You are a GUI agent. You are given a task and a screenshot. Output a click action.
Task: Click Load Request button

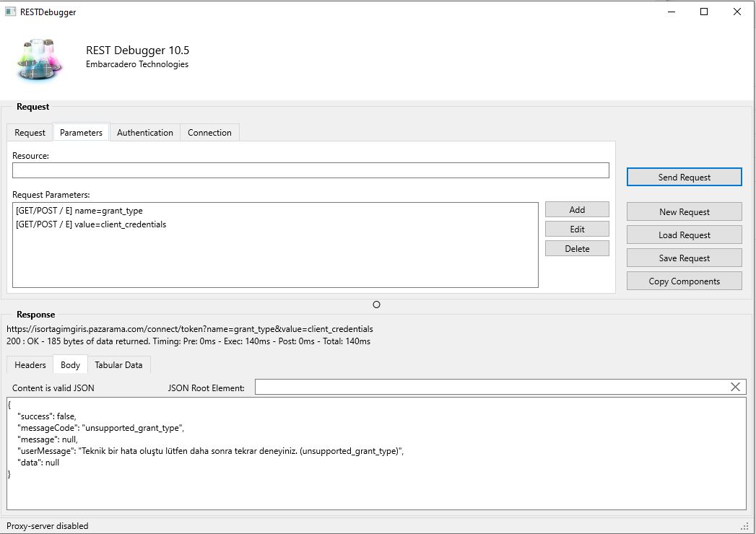click(x=685, y=235)
